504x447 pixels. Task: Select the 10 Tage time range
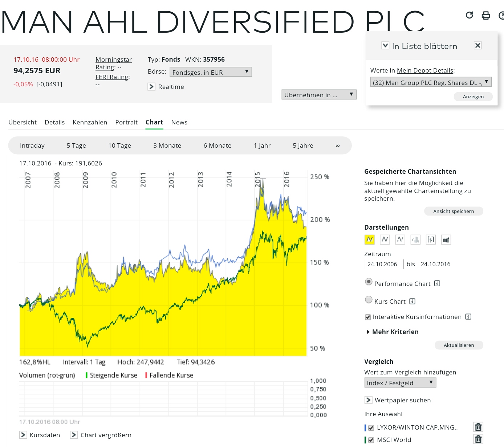[119, 145]
